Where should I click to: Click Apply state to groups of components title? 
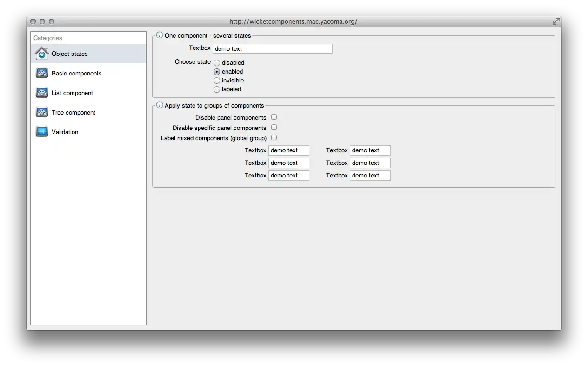[214, 105]
